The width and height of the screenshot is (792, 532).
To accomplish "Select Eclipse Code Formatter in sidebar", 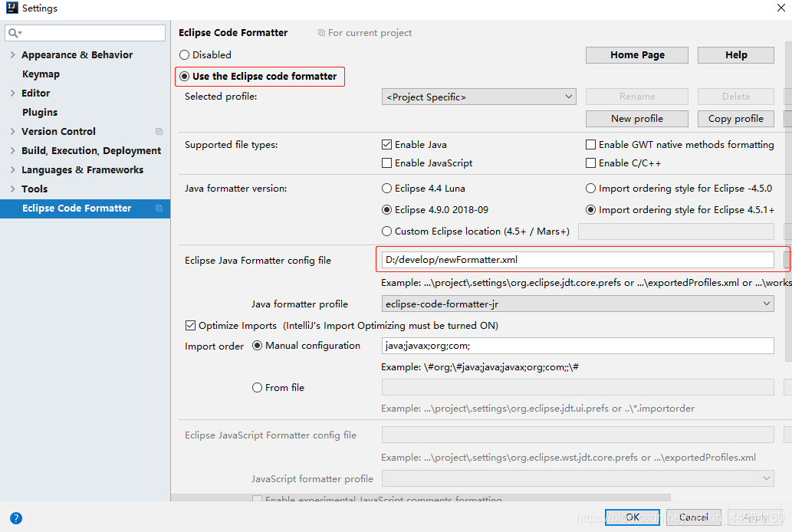I will 85,209.
